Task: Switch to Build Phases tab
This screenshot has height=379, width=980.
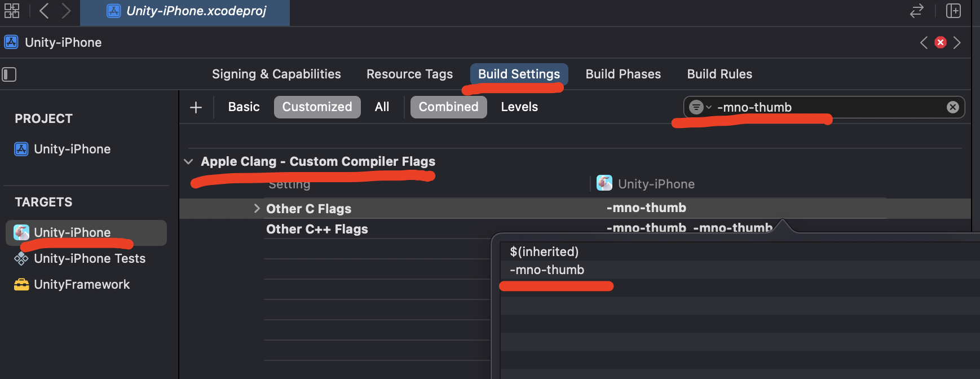Action: click(x=623, y=74)
